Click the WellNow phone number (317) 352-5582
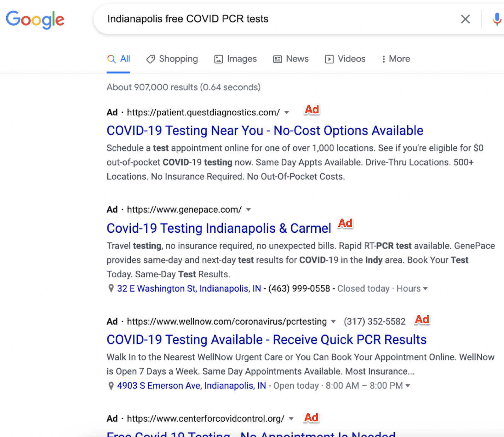The image size is (504, 437). pyautogui.click(x=375, y=321)
